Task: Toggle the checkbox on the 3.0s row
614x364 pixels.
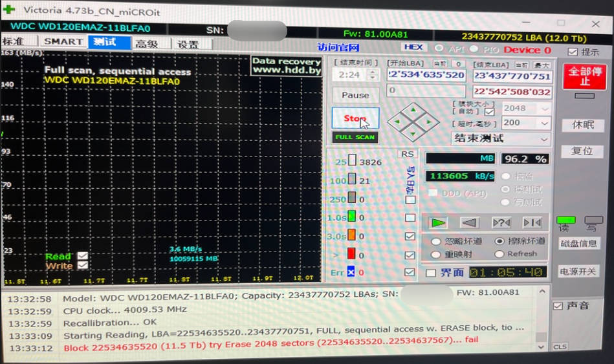Action: pos(410,236)
